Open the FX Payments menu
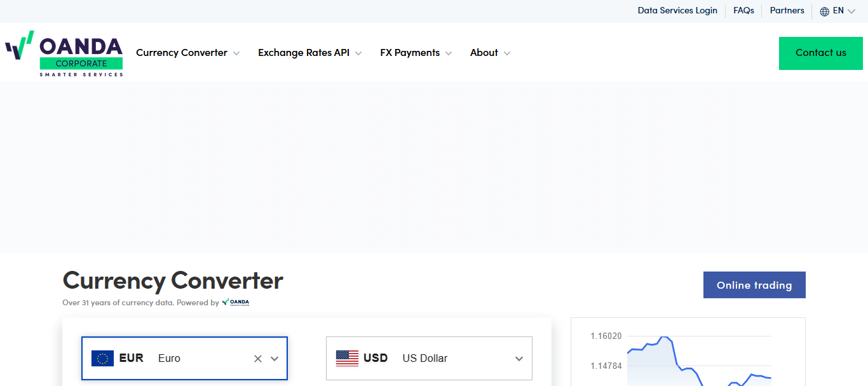Image resolution: width=868 pixels, height=386 pixels. (416, 53)
